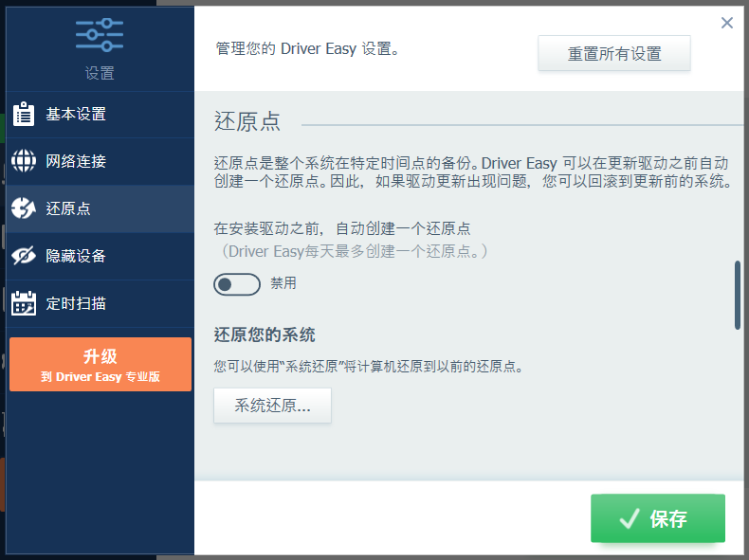This screenshot has width=749, height=560.
Task: Click the orange 升级 到 Driver Easy 专业版 button
Action: click(100, 364)
